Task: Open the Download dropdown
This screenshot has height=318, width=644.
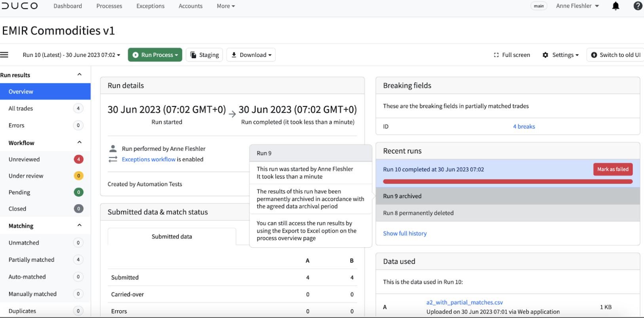Action: point(251,55)
